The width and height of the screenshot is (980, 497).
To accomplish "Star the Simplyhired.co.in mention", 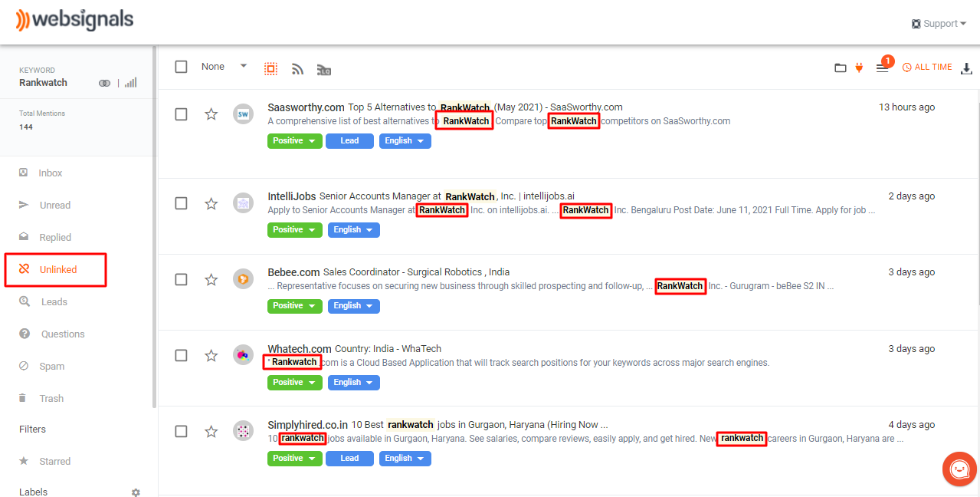I will click(x=211, y=431).
